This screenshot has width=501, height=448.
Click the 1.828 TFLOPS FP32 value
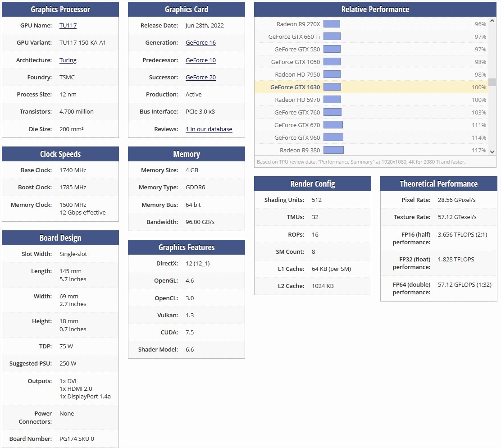point(456,260)
